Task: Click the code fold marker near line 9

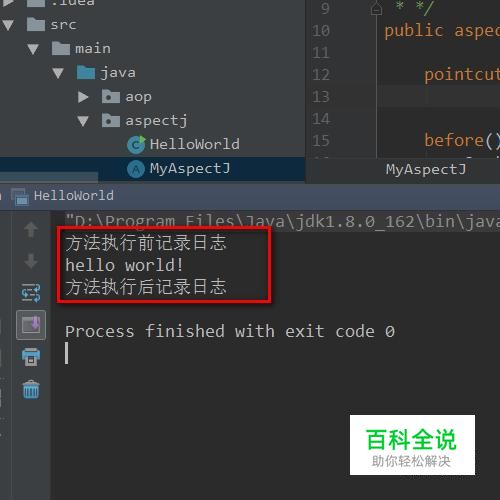Action: click(376, 9)
